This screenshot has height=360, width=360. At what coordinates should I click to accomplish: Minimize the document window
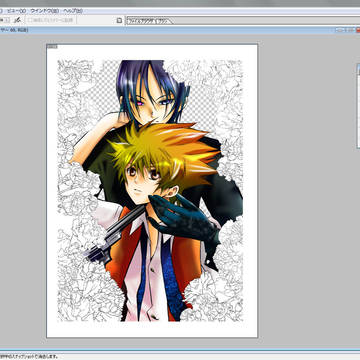point(340,30)
